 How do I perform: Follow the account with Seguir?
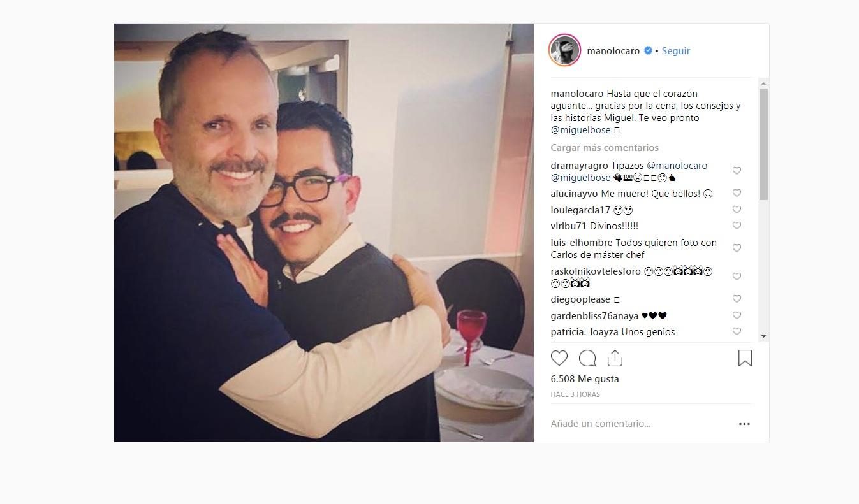pos(675,51)
